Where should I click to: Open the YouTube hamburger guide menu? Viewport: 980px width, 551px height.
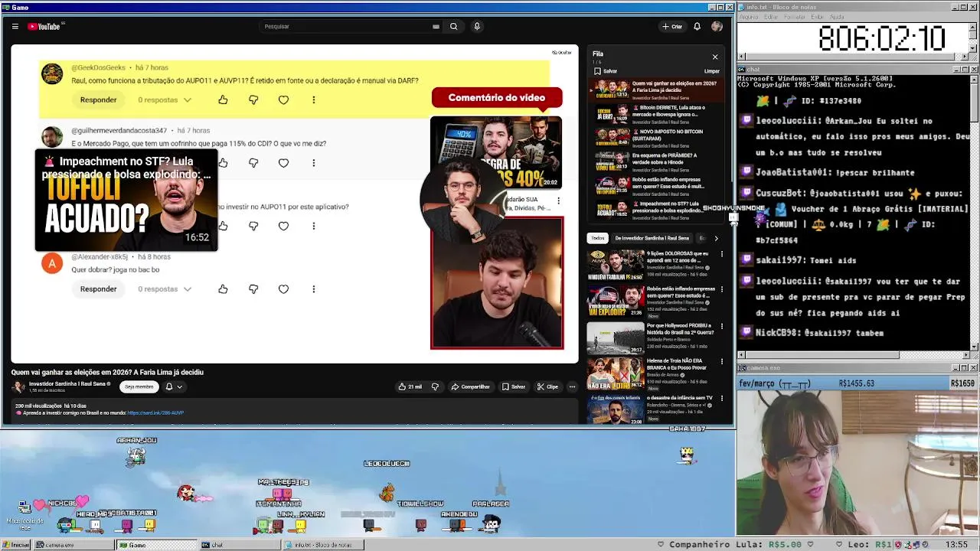click(x=15, y=26)
